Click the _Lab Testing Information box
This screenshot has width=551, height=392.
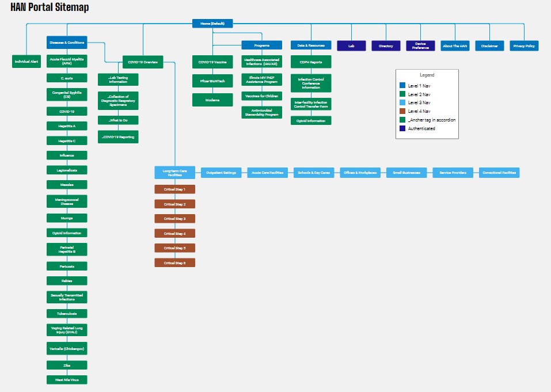118,80
